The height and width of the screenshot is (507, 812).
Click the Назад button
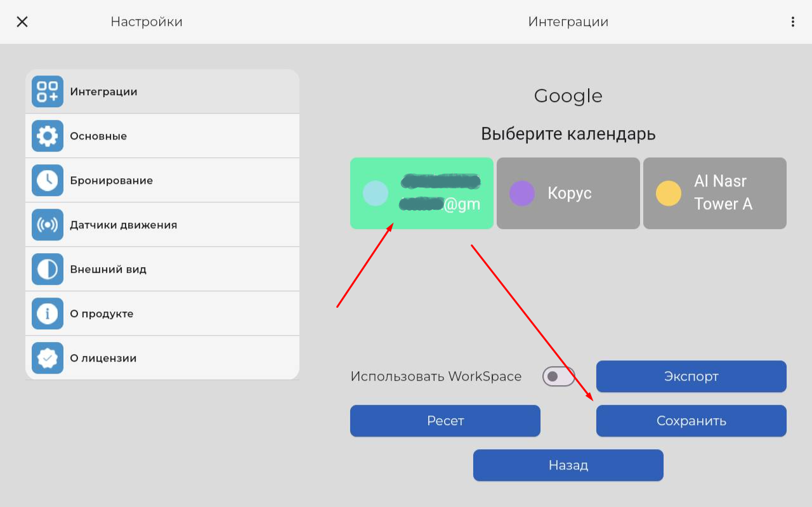point(568,465)
